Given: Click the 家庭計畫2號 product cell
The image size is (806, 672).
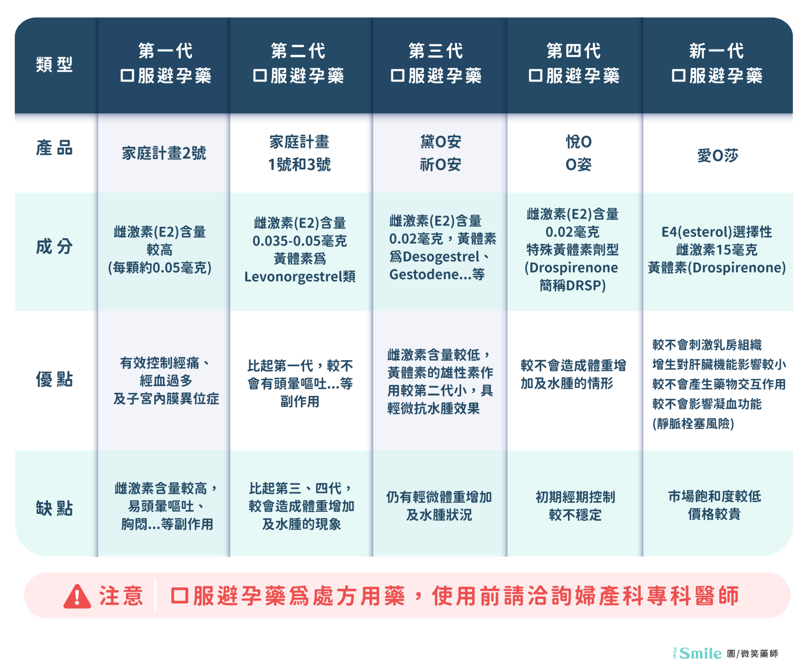Looking at the screenshot, I should coord(164,153).
